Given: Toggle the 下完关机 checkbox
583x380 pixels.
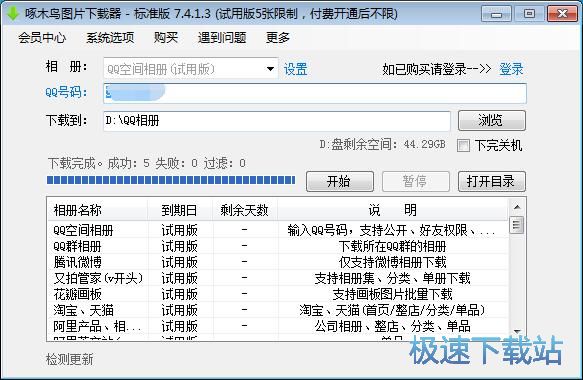Looking at the screenshot, I should [x=463, y=145].
